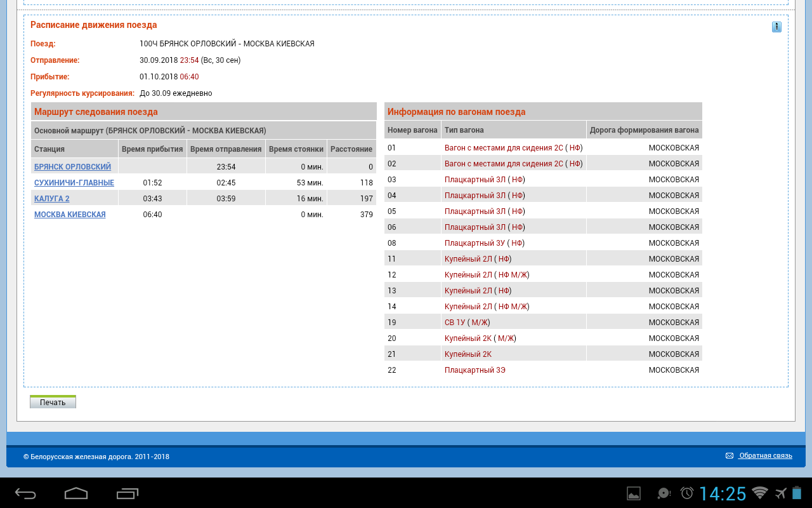812x508 pixels.
Task: Tap the airplane mode status icon
Action: 780,493
